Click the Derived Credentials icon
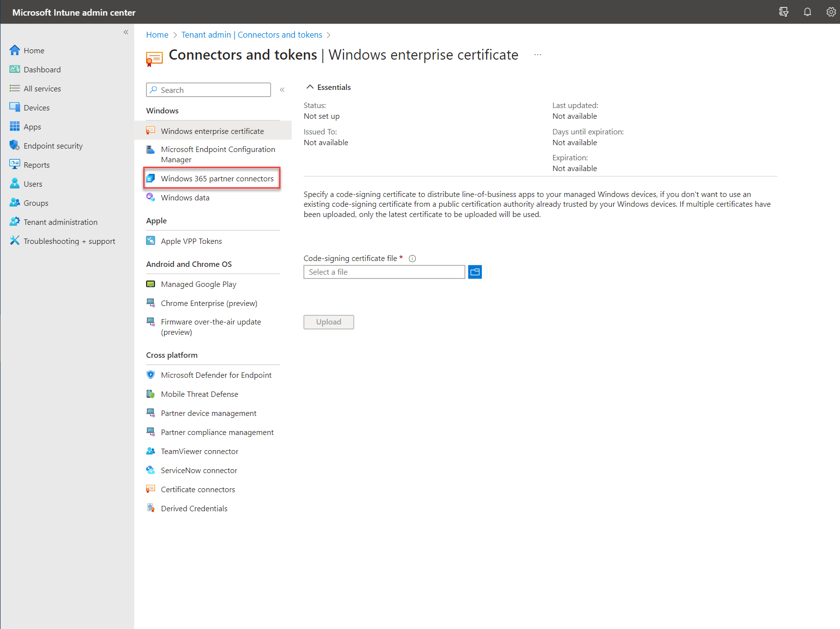 pos(151,508)
